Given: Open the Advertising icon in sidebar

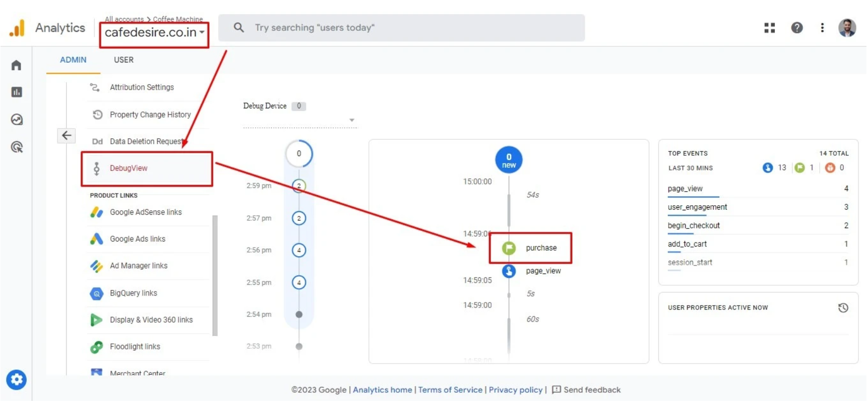Looking at the screenshot, I should point(16,147).
